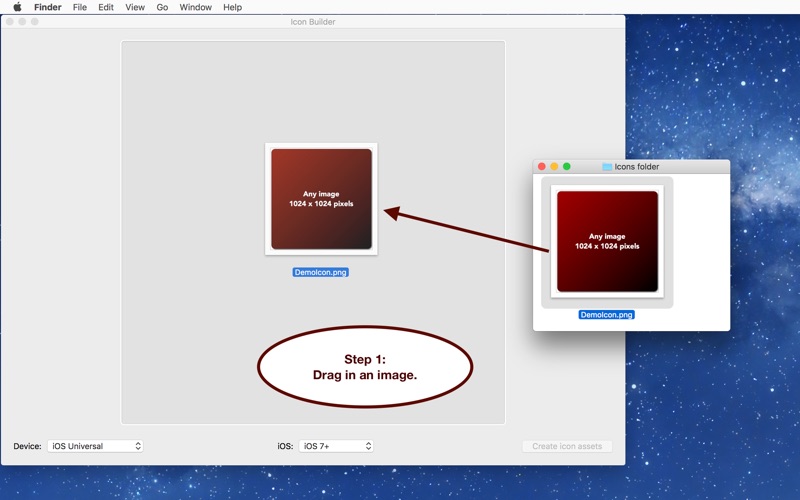Open the Window menu
Viewport: 800px width, 500px height.
(x=195, y=7)
